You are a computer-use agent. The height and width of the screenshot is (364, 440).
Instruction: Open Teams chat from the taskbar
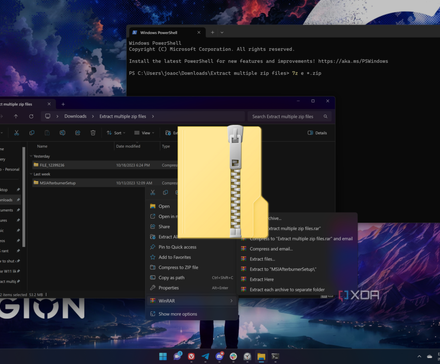(x=177, y=356)
